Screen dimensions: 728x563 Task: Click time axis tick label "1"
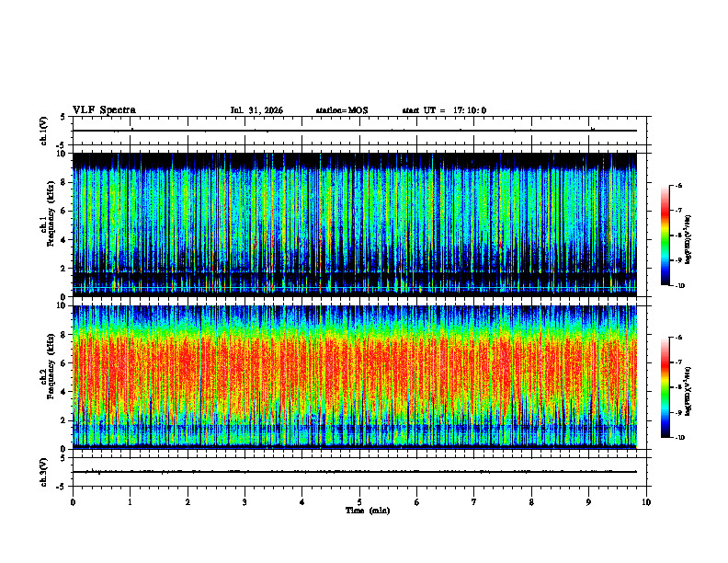[130, 502]
